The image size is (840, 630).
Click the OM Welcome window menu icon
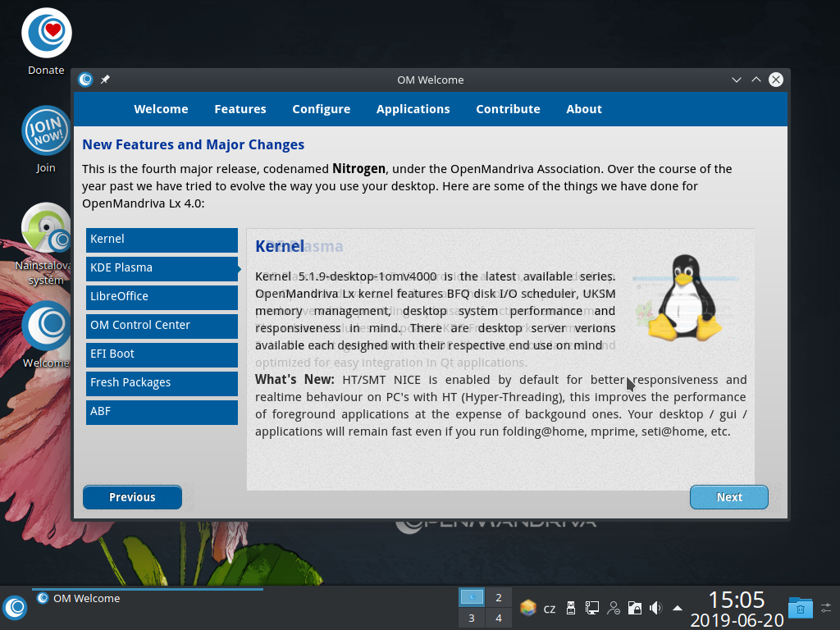(85, 80)
